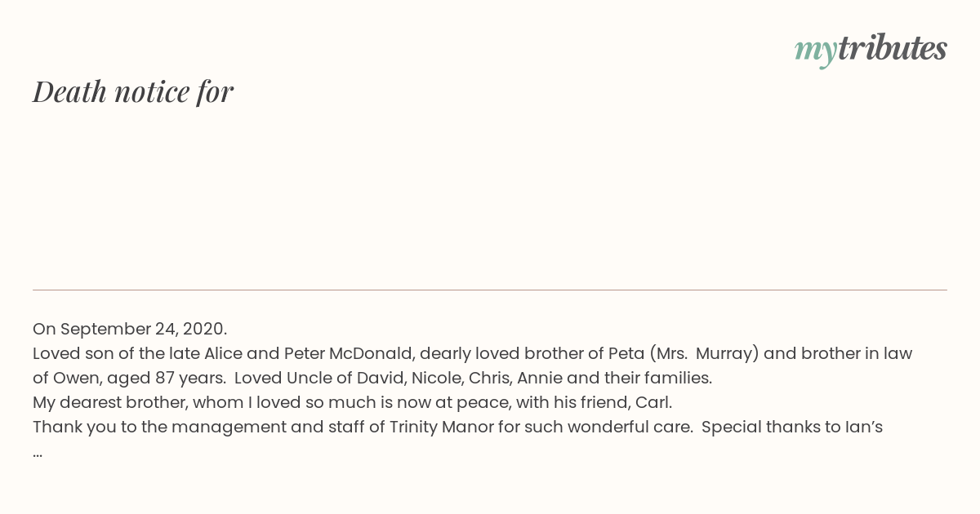Click the name "Chris"
The height and width of the screenshot is (514, 980).
click(488, 379)
